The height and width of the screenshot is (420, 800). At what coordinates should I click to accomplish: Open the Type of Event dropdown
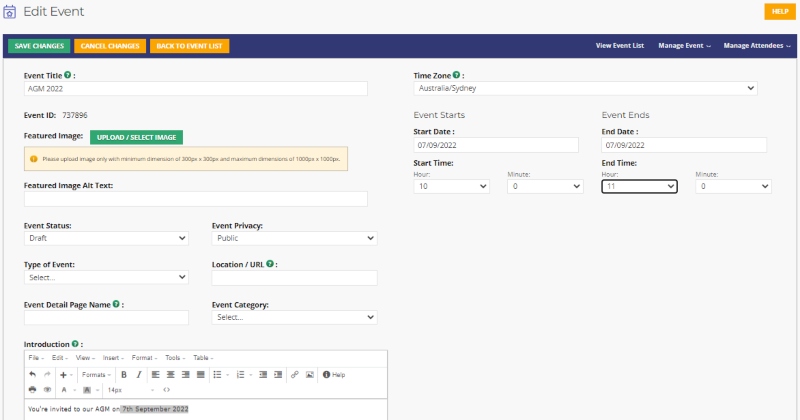(x=106, y=278)
